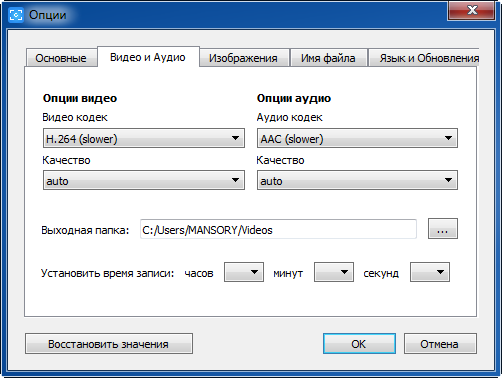Go to the Имя файла tab

(328, 58)
